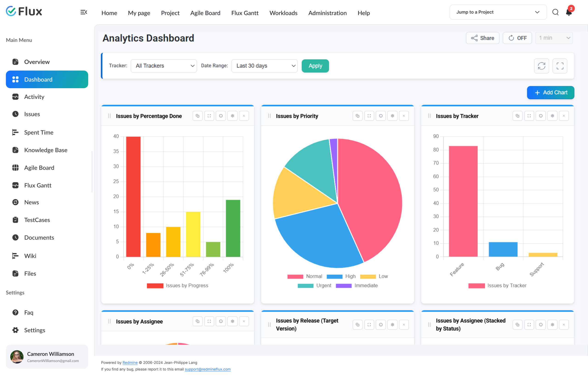Viewport: 588px width, 376px height.
Task: Open settings gear of Issues by Tracker
Action: [552, 116]
